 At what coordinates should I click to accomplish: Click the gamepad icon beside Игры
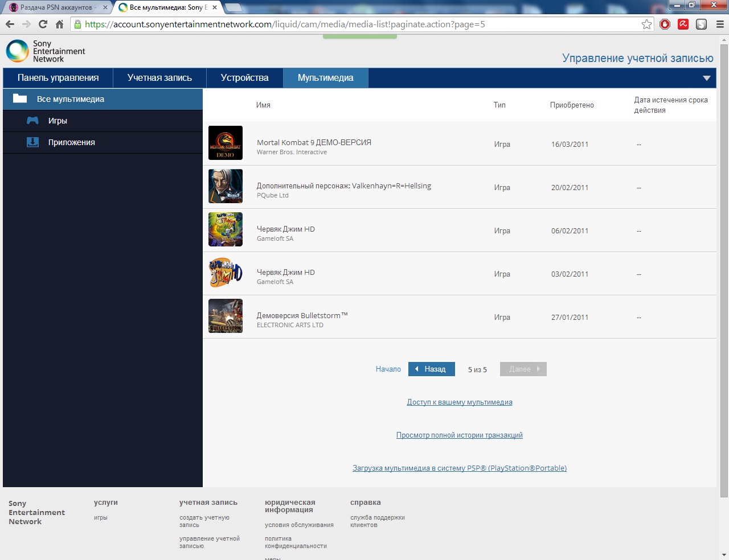[x=33, y=121]
